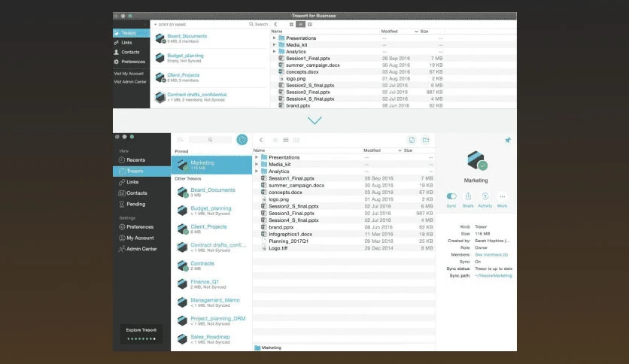Expand Presentations folder in top window
This screenshot has width=629, height=364.
pos(275,38)
